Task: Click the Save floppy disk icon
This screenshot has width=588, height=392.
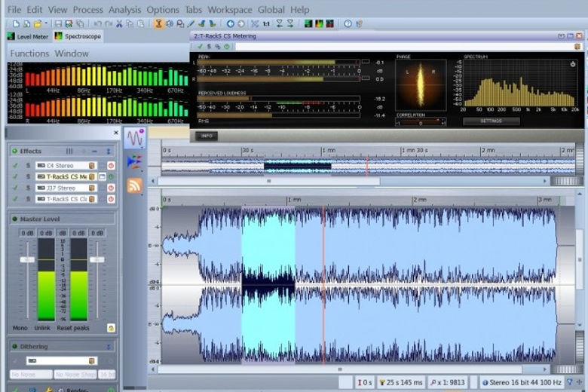Action: [x=58, y=23]
